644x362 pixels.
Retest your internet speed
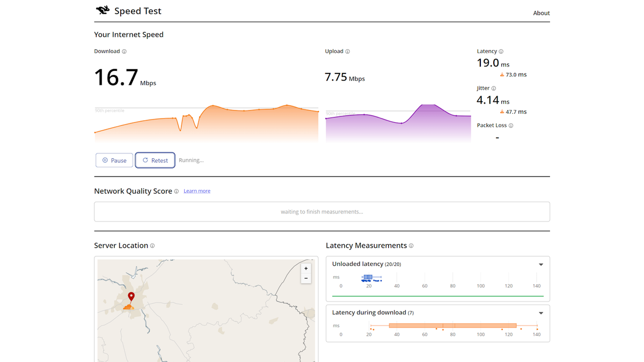(155, 160)
